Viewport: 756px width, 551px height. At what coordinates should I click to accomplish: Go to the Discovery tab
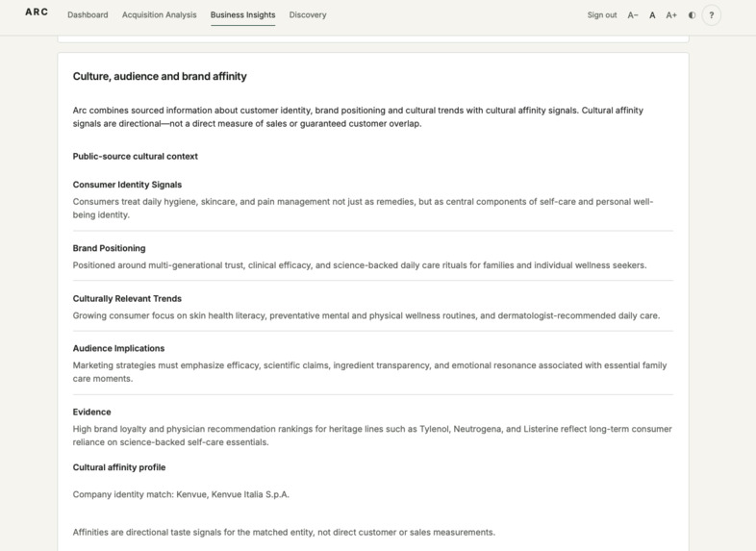(308, 15)
